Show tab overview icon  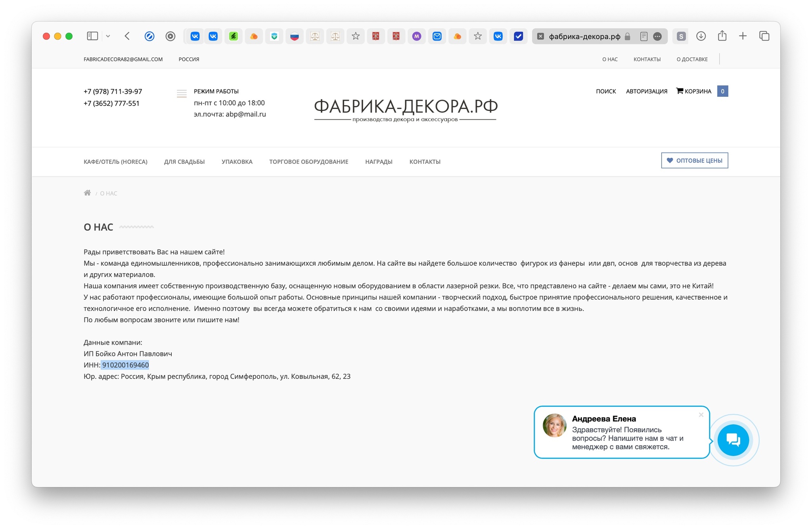click(x=764, y=36)
